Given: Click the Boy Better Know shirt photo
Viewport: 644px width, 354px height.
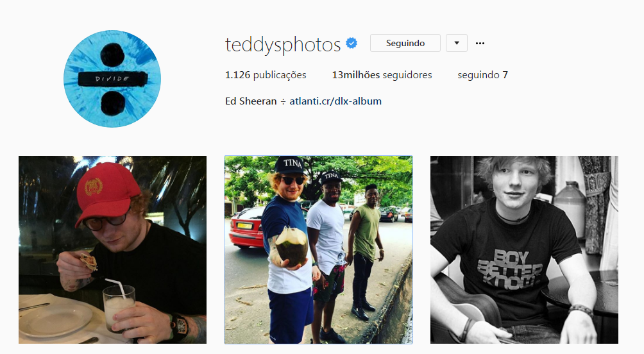Looking at the screenshot, I should pos(524,249).
